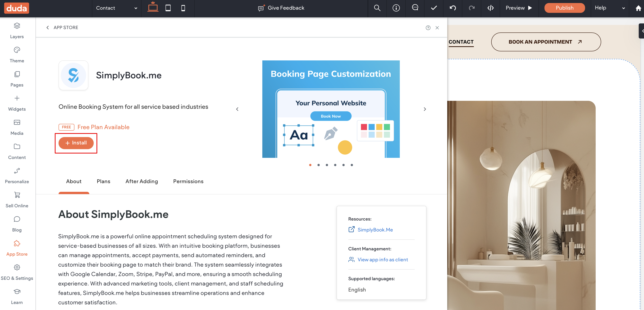Image resolution: width=644 pixels, height=310 pixels.
Task: Open the Sell Online cart icon
Action: click(17, 195)
